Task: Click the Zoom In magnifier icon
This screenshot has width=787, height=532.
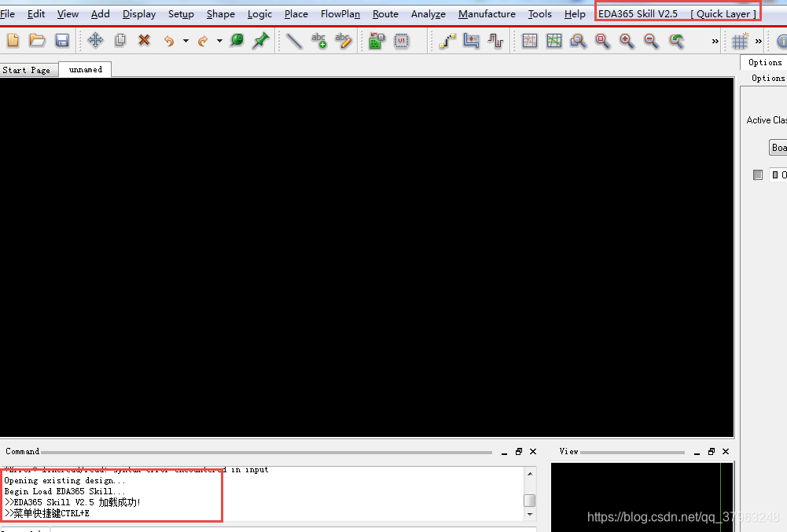Action: click(x=627, y=41)
